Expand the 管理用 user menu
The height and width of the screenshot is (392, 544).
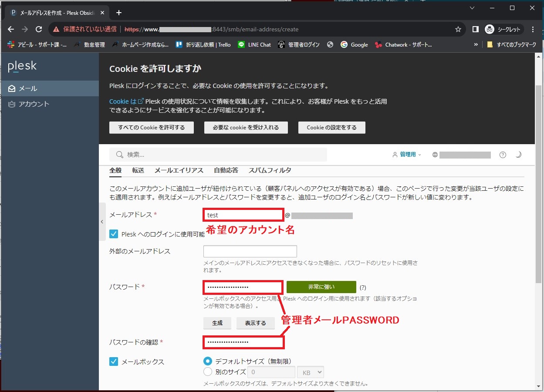407,155
